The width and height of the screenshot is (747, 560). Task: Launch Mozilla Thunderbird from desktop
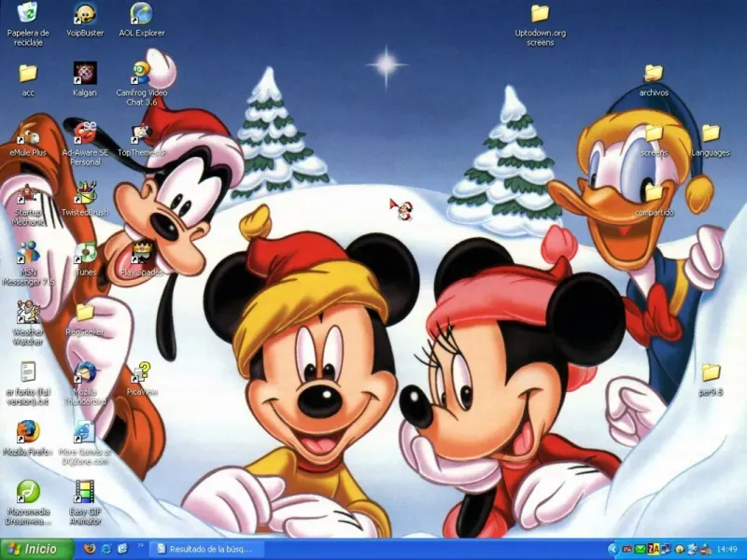click(85, 384)
